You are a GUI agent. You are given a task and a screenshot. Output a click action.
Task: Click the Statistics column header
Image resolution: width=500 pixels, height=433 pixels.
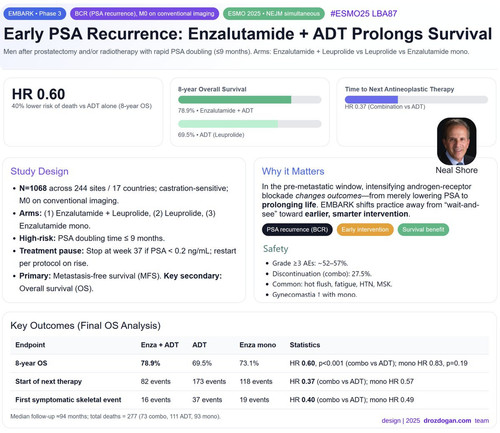pyautogui.click(x=305, y=345)
